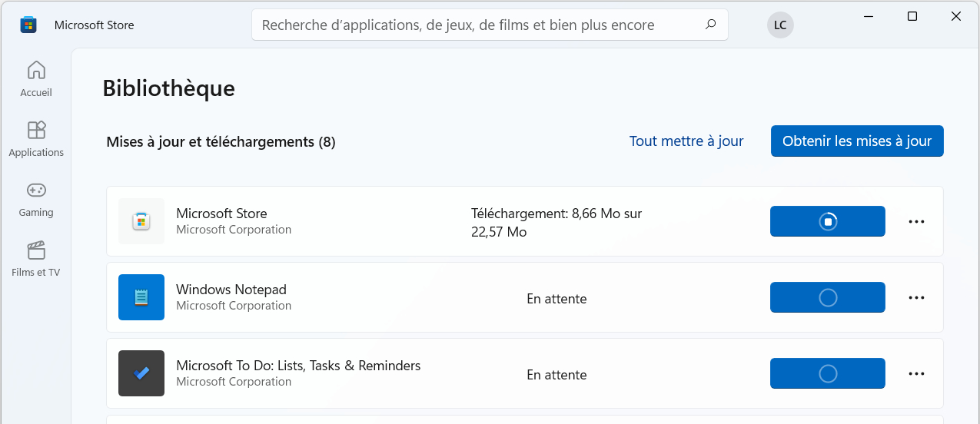Open the Microsoft To Do: Lists, Tasks & Reminders entry
Viewport: 980px width, 424px height.
point(524,373)
